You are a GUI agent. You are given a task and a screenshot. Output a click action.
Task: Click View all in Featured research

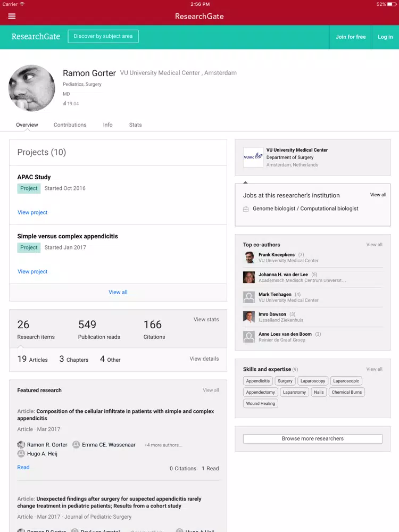(x=211, y=390)
